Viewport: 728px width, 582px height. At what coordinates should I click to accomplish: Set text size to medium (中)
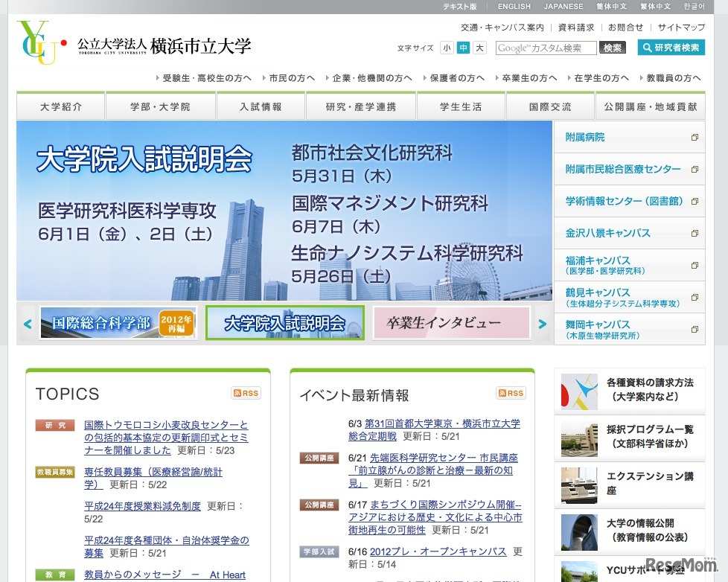point(463,48)
